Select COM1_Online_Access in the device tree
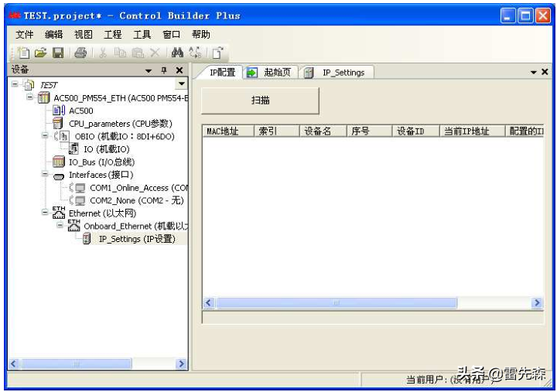This screenshot has height=392, width=557. pyautogui.click(x=138, y=188)
